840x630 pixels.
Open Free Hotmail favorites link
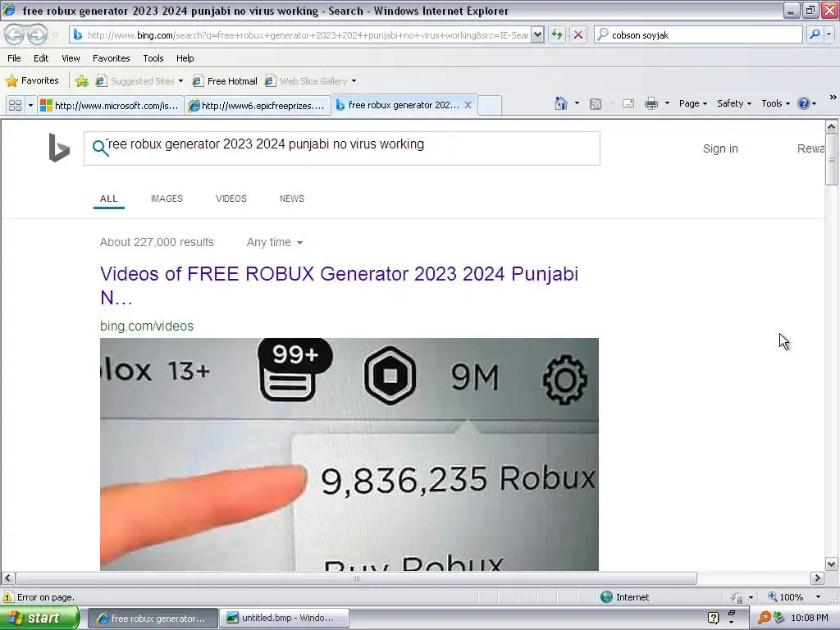tap(225, 81)
